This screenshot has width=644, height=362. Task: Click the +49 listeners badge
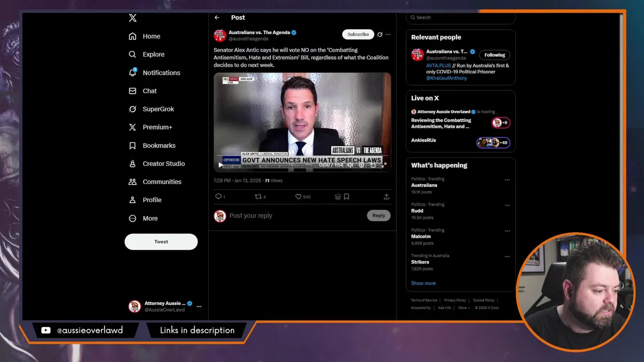pyautogui.click(x=493, y=143)
